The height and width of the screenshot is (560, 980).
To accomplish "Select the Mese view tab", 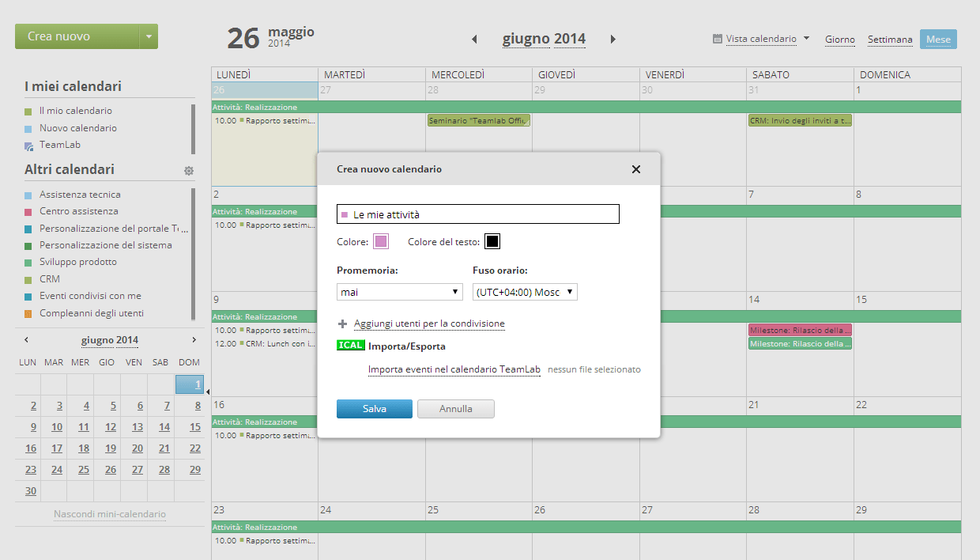I will (x=938, y=40).
